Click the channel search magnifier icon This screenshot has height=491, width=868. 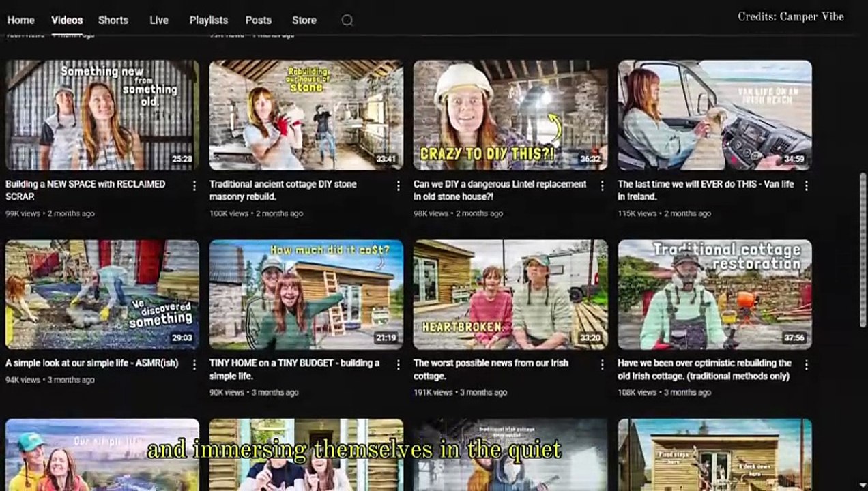pyautogui.click(x=347, y=20)
